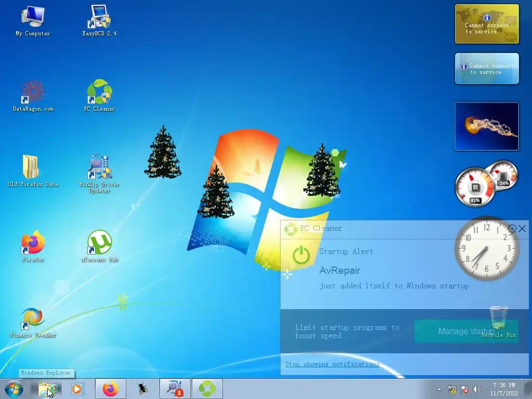Screen dimensions: 532x399
Task: Open the DataWagon.com shortcut
Action: (x=33, y=96)
